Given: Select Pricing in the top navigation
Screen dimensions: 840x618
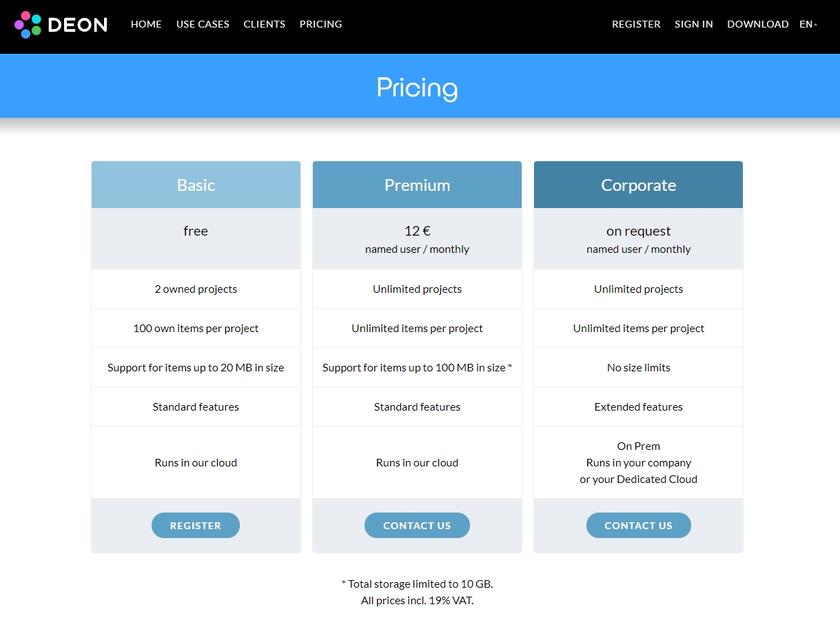Looking at the screenshot, I should (x=320, y=24).
